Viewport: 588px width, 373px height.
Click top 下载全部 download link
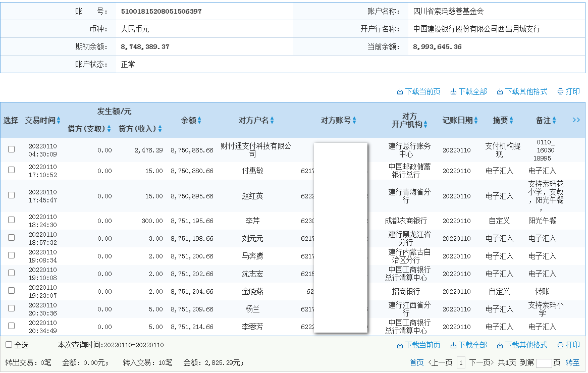[x=468, y=92]
